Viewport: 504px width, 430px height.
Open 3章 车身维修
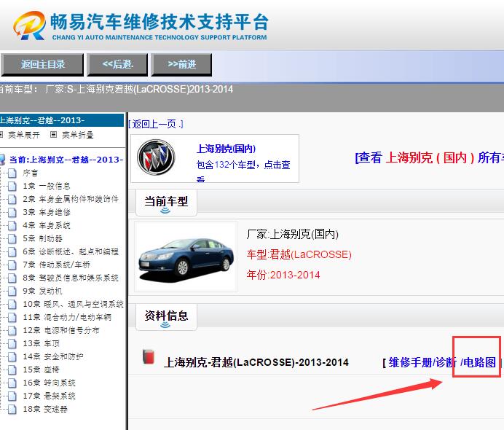(47, 212)
